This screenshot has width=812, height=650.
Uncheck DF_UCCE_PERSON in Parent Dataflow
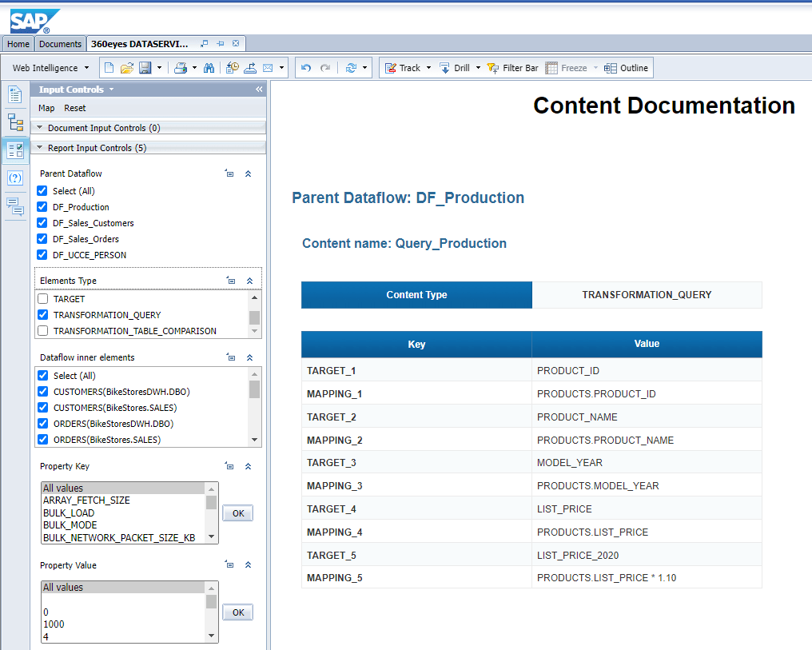tap(42, 254)
